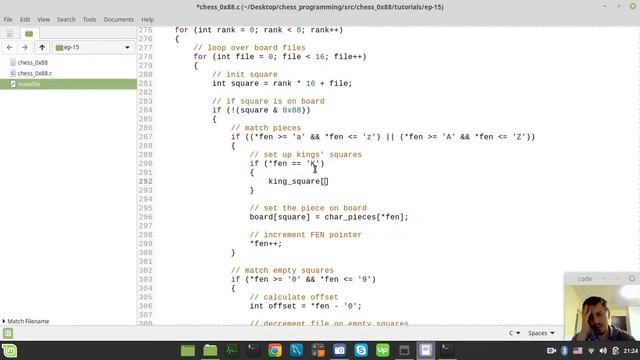640x360 pixels.
Task: Go forward in the file browser history
Action: coord(25,47)
